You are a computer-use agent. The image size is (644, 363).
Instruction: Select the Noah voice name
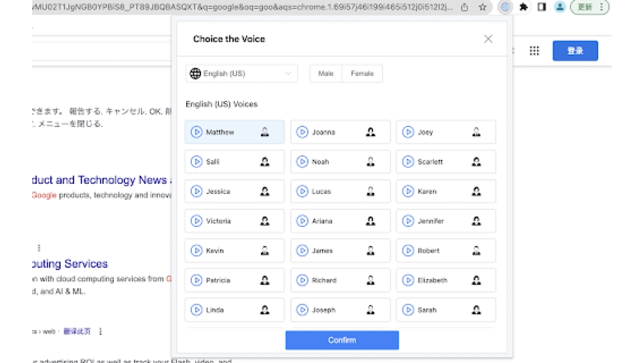pyautogui.click(x=320, y=162)
